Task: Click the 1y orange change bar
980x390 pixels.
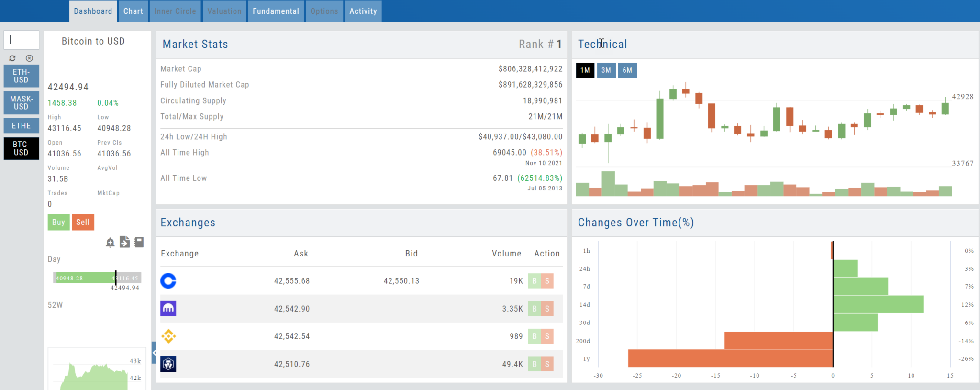Action: pyautogui.click(x=731, y=358)
